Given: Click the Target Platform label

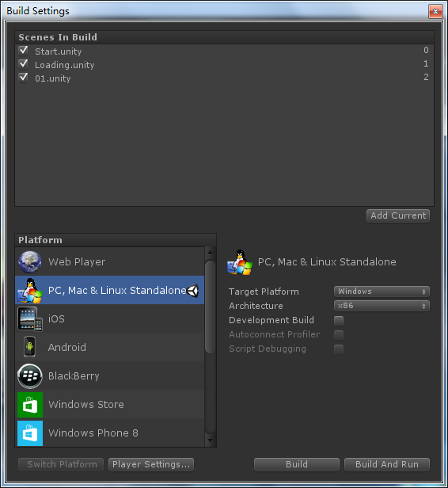Looking at the screenshot, I should [x=264, y=292].
